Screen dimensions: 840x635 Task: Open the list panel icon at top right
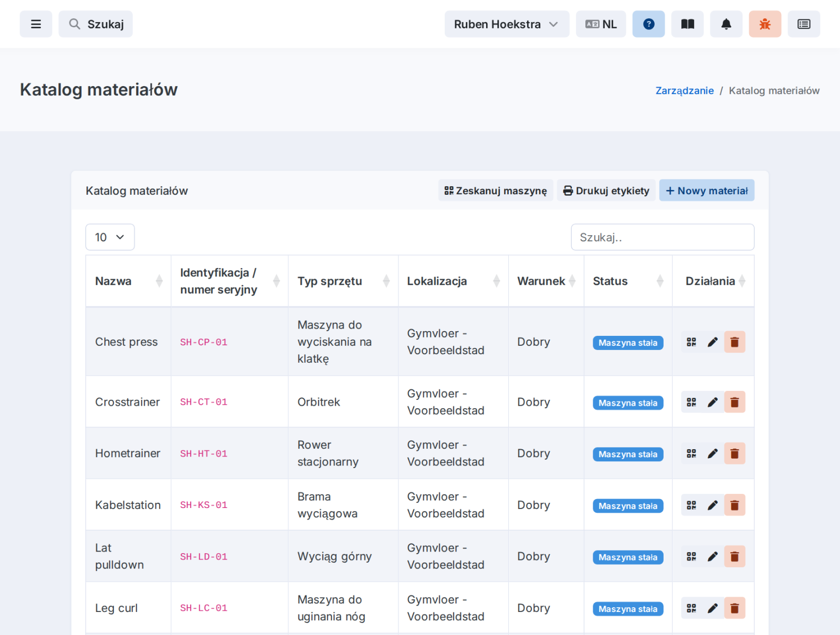point(804,24)
